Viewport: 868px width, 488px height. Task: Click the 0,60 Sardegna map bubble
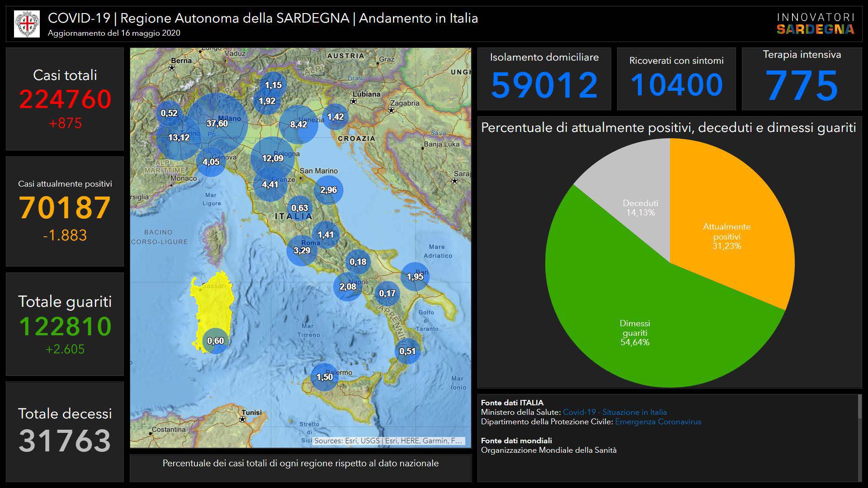(216, 341)
